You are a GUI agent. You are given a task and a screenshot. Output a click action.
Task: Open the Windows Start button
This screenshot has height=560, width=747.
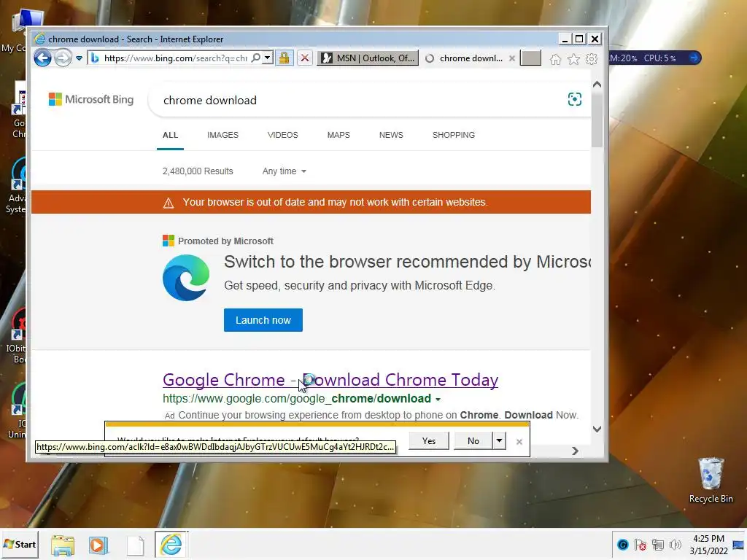[x=20, y=544]
